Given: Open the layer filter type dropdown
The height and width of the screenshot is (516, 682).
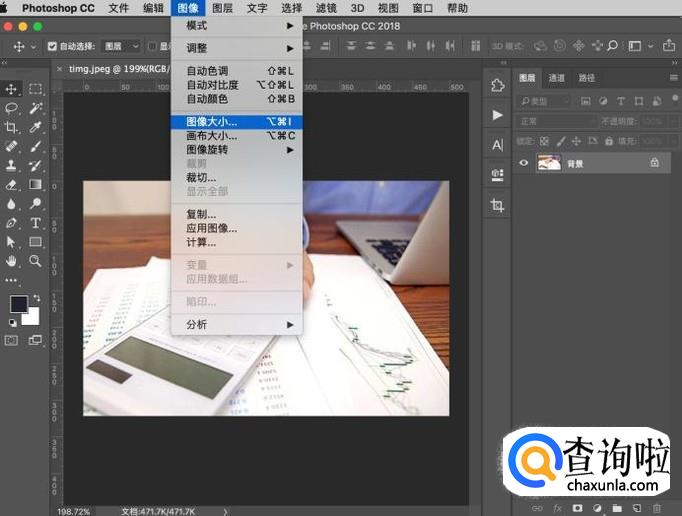Looking at the screenshot, I should pos(544,101).
